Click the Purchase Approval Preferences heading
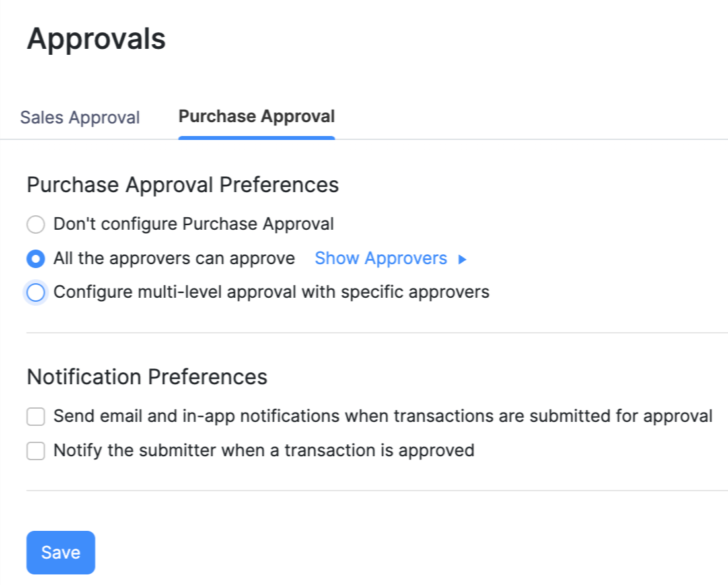 point(182,185)
